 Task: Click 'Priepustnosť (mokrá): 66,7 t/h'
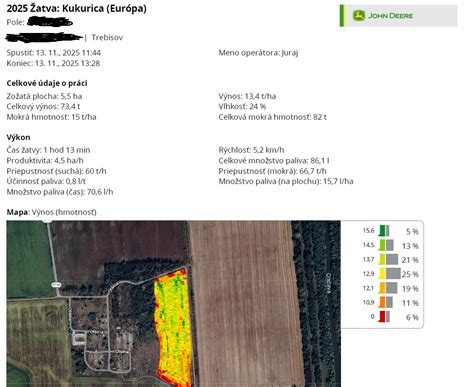coord(273,171)
